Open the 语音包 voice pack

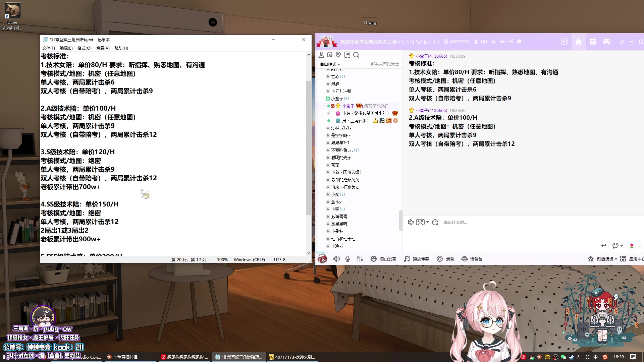pos(472,259)
